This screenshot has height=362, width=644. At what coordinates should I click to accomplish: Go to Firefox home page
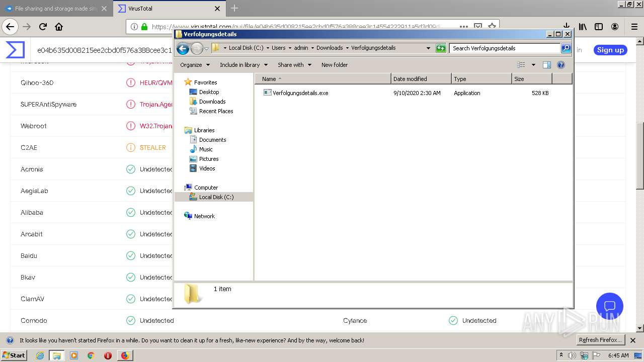pyautogui.click(x=59, y=27)
